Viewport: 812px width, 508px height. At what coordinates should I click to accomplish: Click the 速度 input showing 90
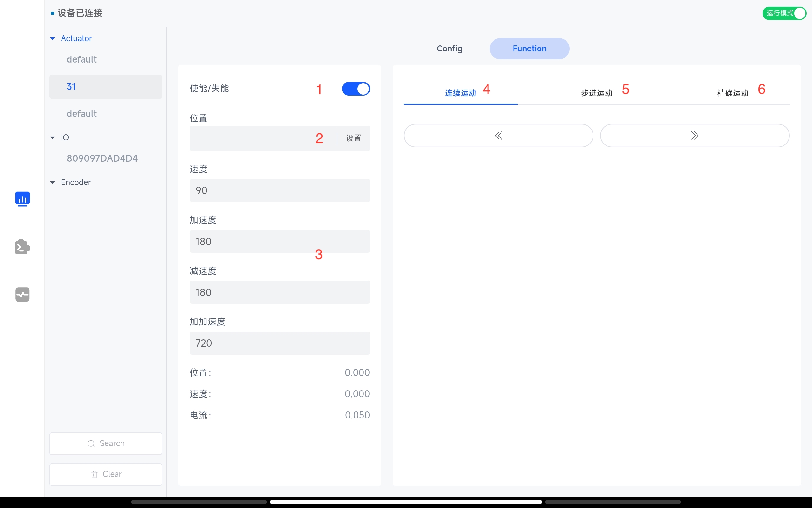coord(280,190)
